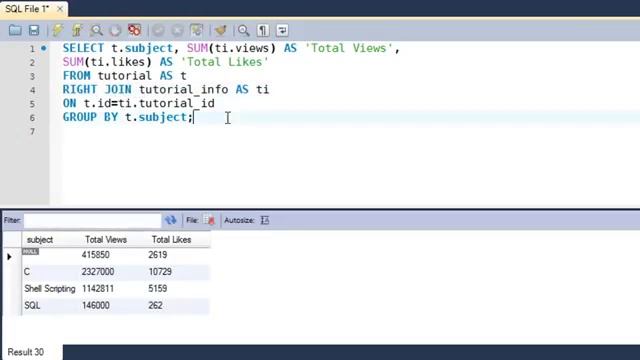Image resolution: width=640 pixels, height=360 pixels.
Task: Place cursor on GROUP BY keyword
Action: [x=90, y=117]
